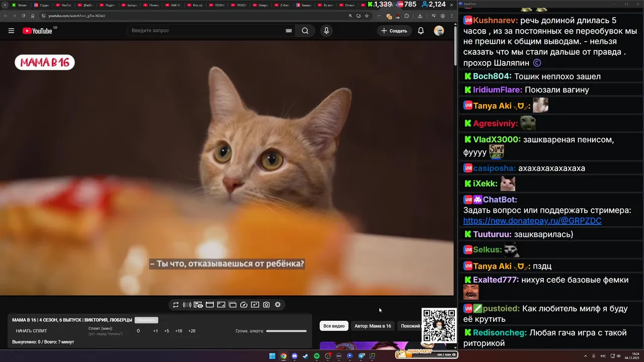Open the YouTube account avatar menu
The height and width of the screenshot is (362, 644).
pos(439,31)
